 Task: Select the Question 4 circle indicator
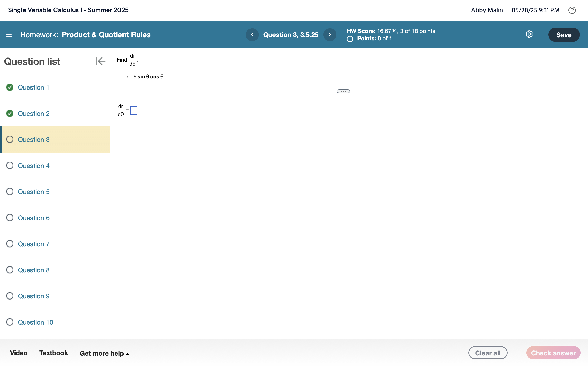click(10, 166)
